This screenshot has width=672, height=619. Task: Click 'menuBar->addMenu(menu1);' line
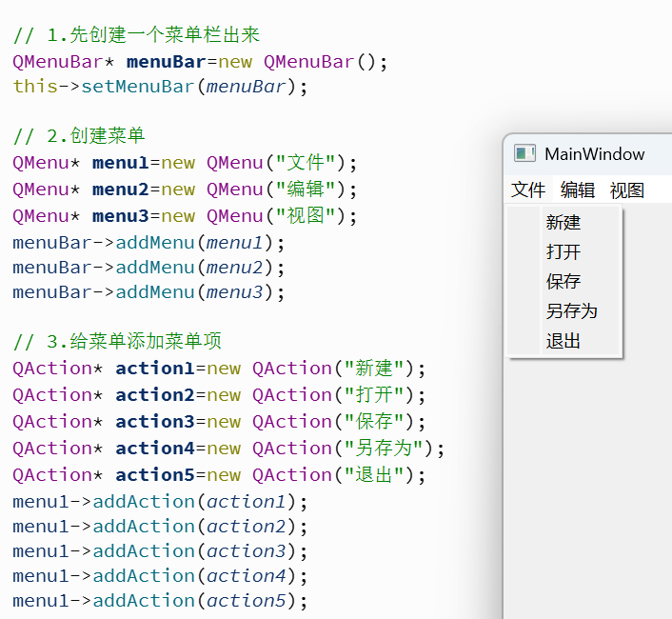pyautogui.click(x=148, y=243)
